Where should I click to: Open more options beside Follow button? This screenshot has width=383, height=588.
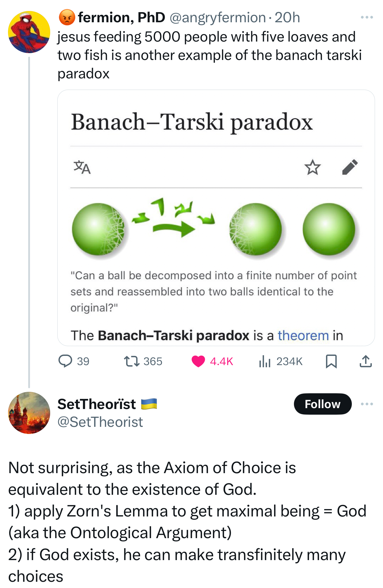point(367,404)
